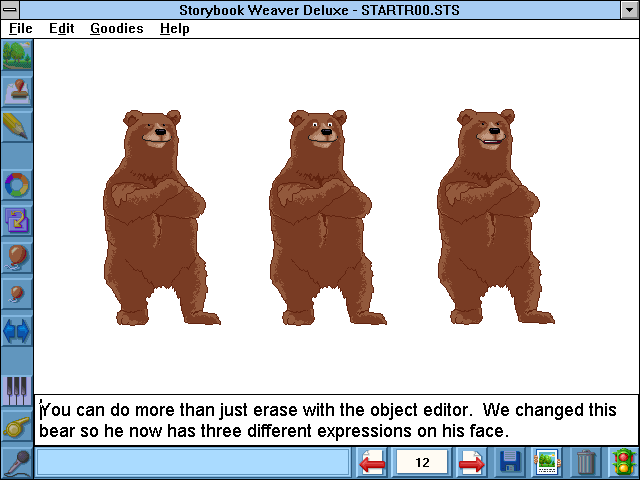Save story with floppy disk icon
The height and width of the screenshot is (480, 640).
tap(510, 462)
